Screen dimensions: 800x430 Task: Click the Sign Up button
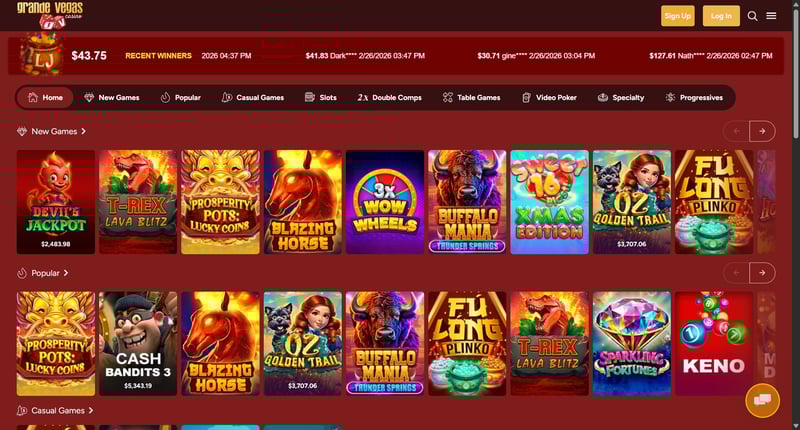point(678,16)
